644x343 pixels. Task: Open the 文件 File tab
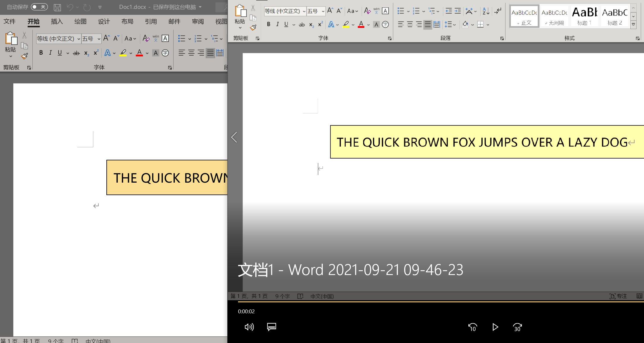(10, 21)
